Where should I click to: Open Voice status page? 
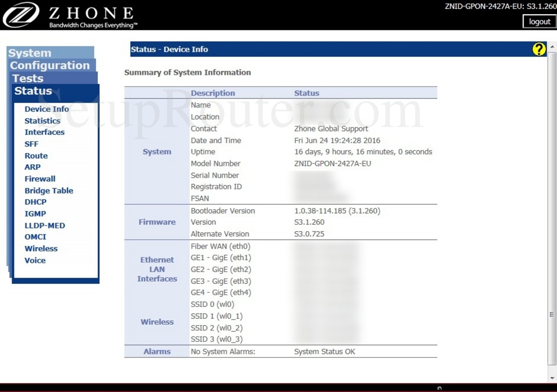35,260
